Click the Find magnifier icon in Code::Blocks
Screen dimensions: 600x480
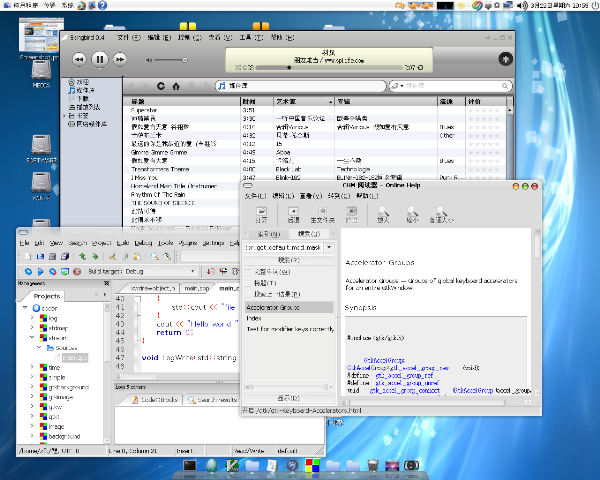pyautogui.click(x=155, y=256)
